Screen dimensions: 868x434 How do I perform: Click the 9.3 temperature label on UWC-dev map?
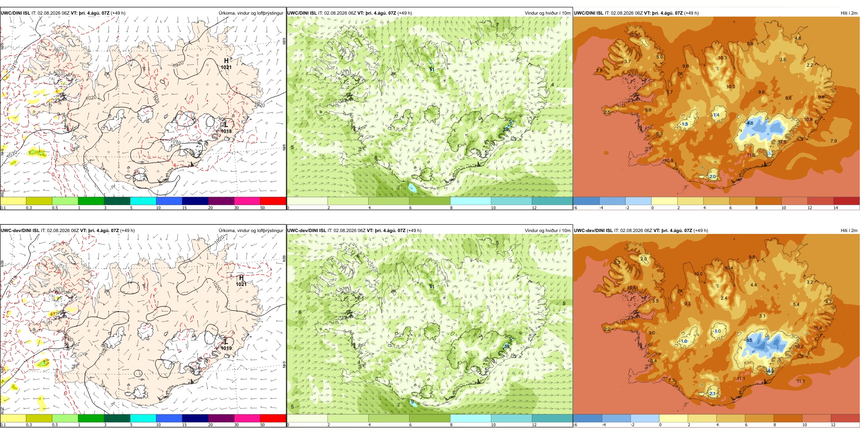click(x=688, y=304)
